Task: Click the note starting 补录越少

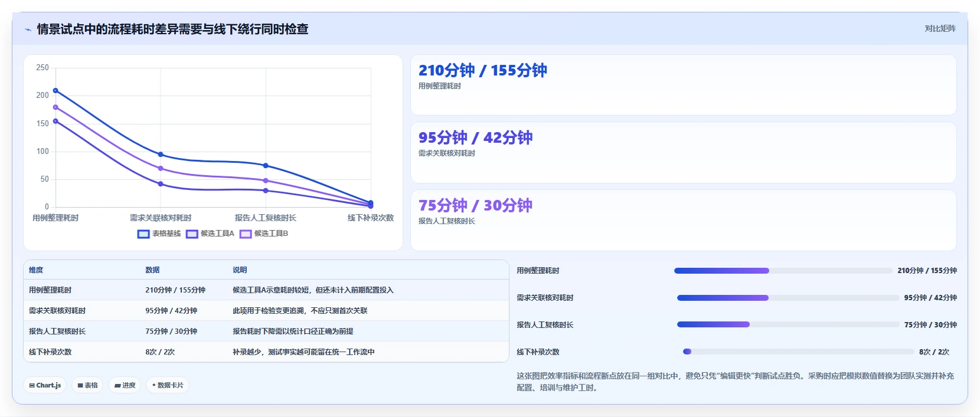Action: [303, 352]
